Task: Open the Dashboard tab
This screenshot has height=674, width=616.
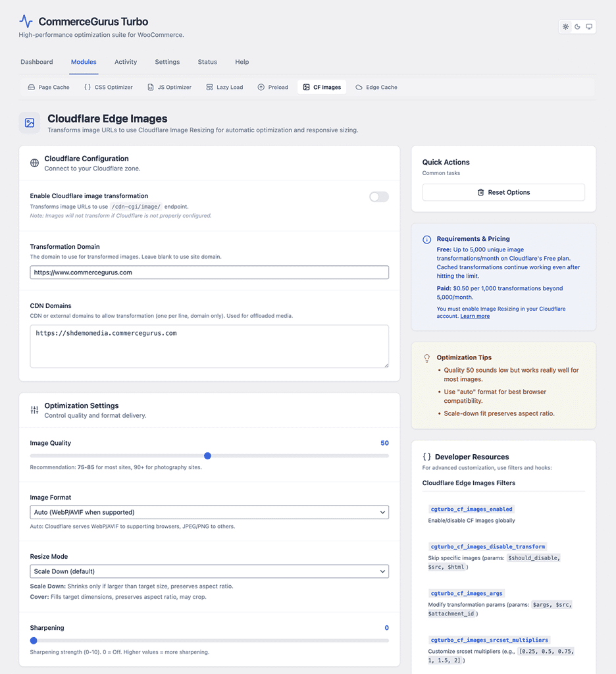Action: coord(37,62)
